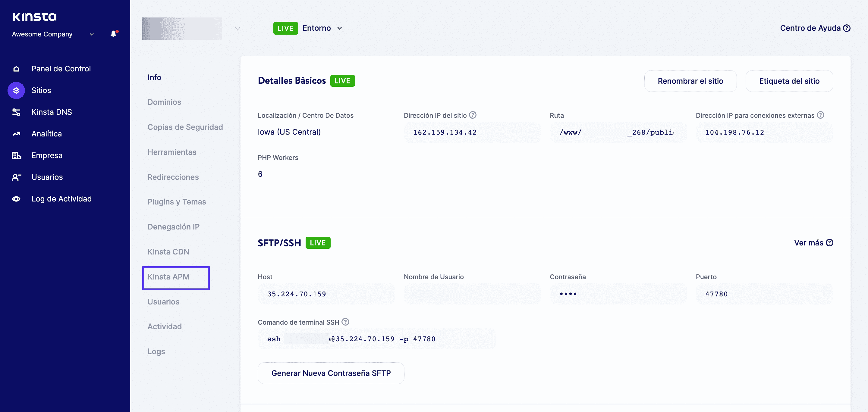The height and width of the screenshot is (412, 868).
Task: Open Ver más in SFTP/SSH section
Action: point(809,243)
